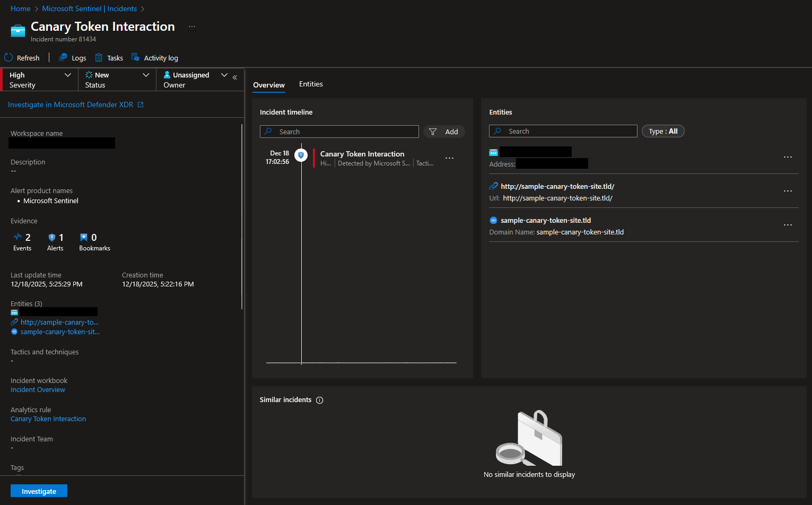The width and height of the screenshot is (812, 505).
Task: Open more options for Address entity
Action: click(x=788, y=157)
